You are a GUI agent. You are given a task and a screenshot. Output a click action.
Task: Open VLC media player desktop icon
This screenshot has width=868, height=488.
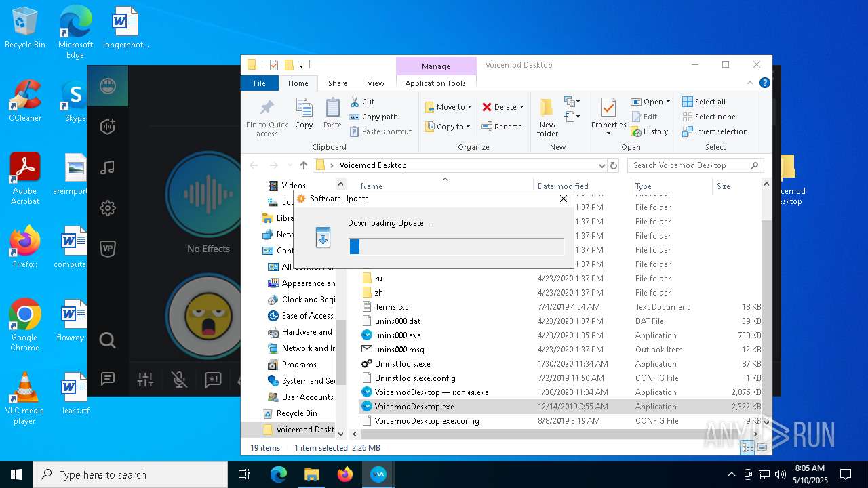point(24,399)
